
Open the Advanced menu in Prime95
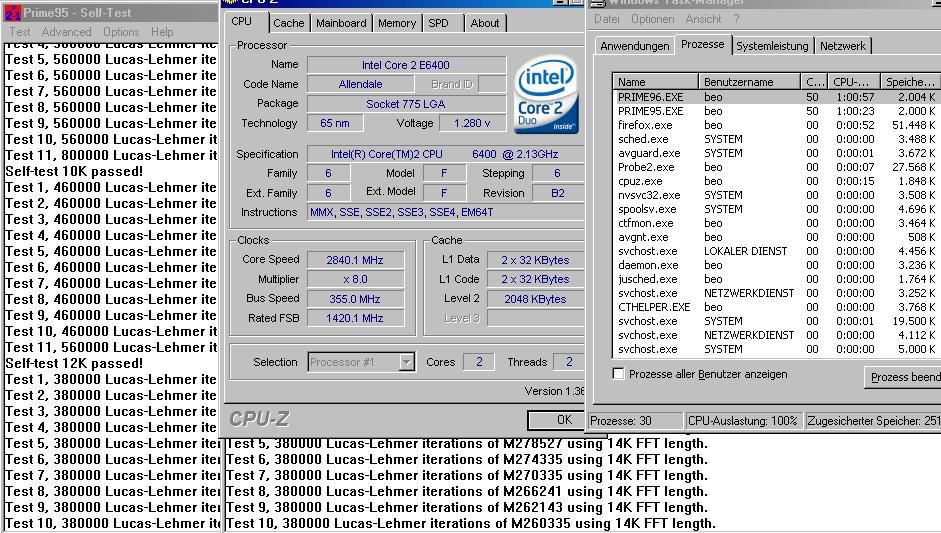(x=66, y=32)
